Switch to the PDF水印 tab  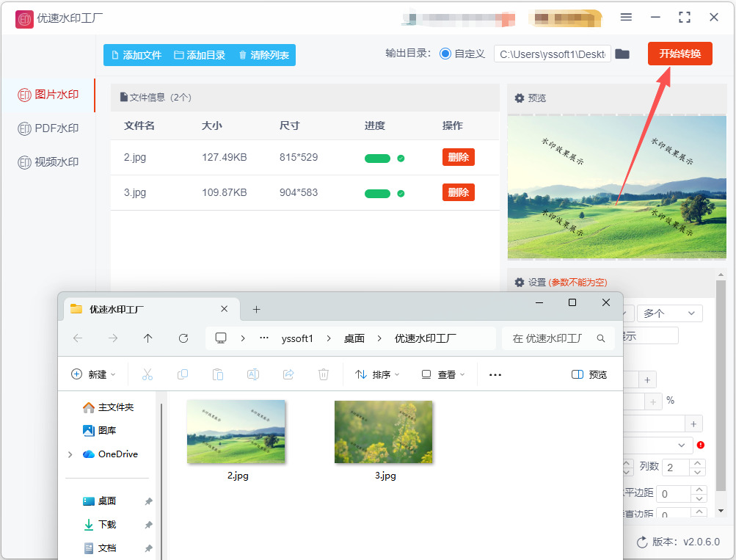point(48,128)
